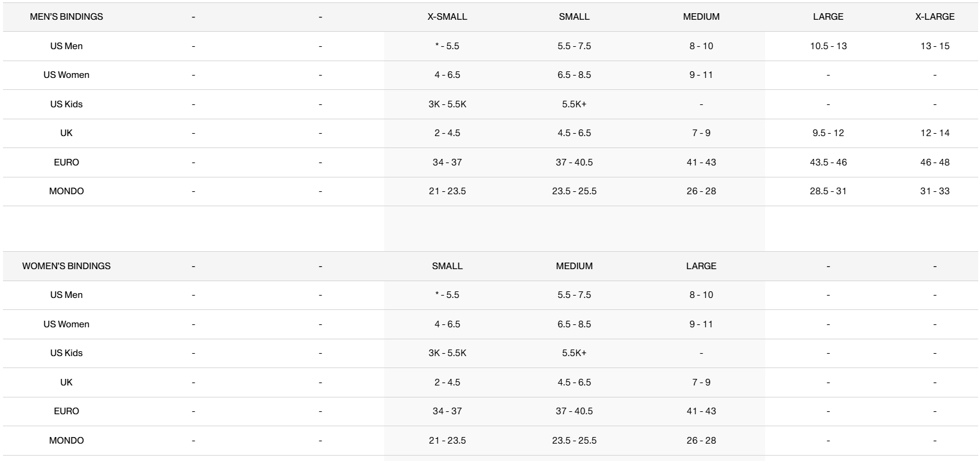The height and width of the screenshot is (461, 980).
Task: Select the 46 - 48 EURO cell
Action: 934,162
